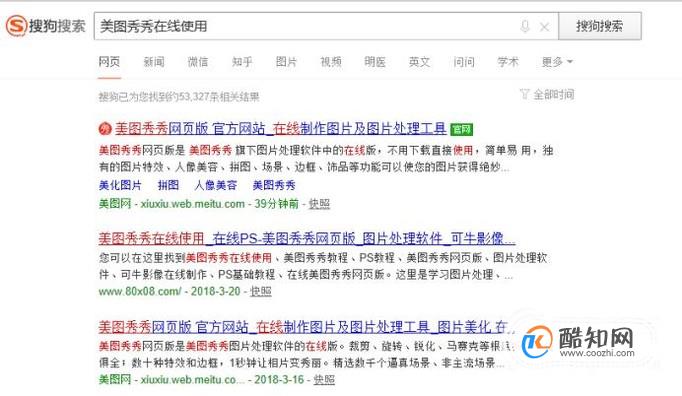Screen dimensions: 682x396
Task: Open third result 图片美化 title link
Action: (x=306, y=327)
